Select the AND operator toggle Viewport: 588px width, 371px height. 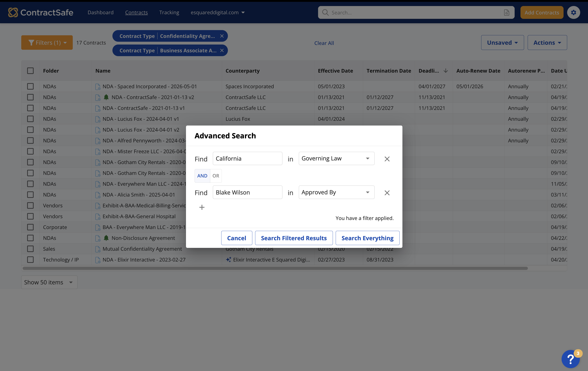[202, 176]
